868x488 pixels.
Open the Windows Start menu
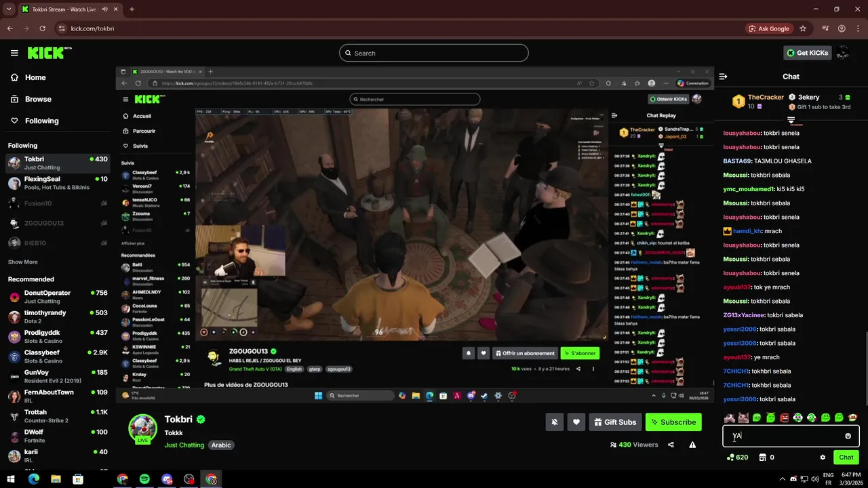pyautogui.click(x=11, y=479)
